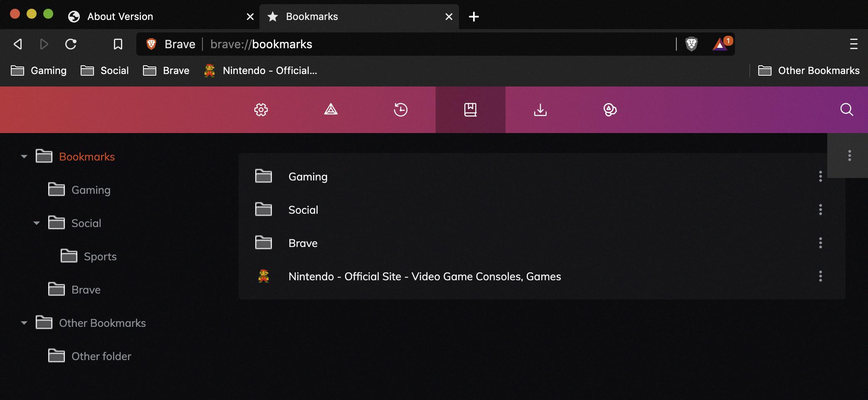This screenshot has width=868, height=400.
Task: Open more actions for Gaming row
Action: coord(821,176)
